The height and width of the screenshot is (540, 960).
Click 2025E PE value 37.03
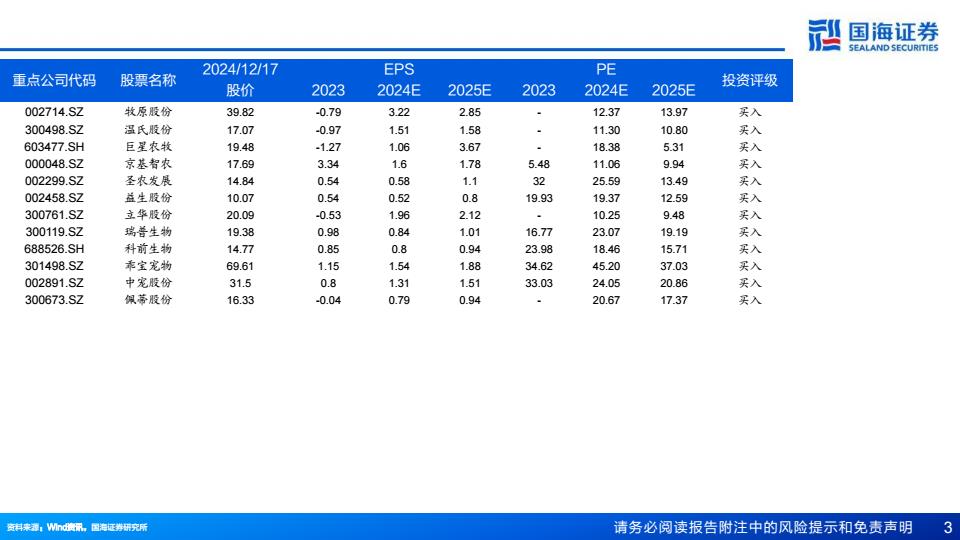673,266
